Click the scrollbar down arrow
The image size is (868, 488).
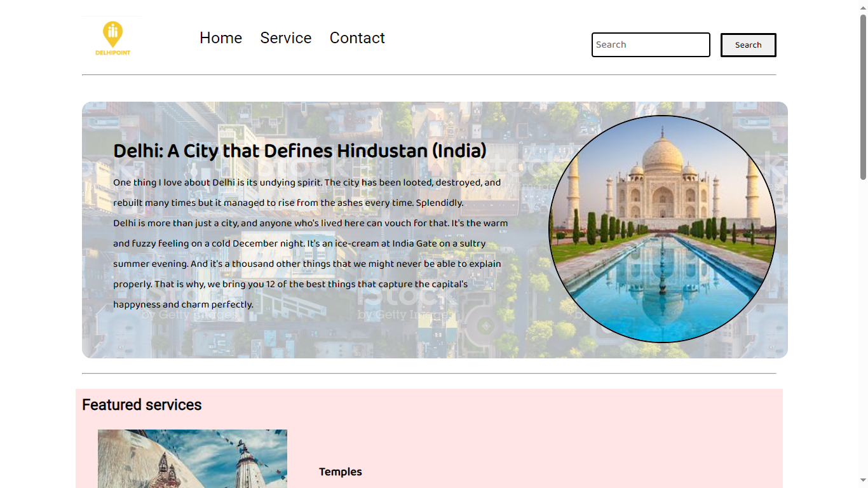(x=863, y=481)
